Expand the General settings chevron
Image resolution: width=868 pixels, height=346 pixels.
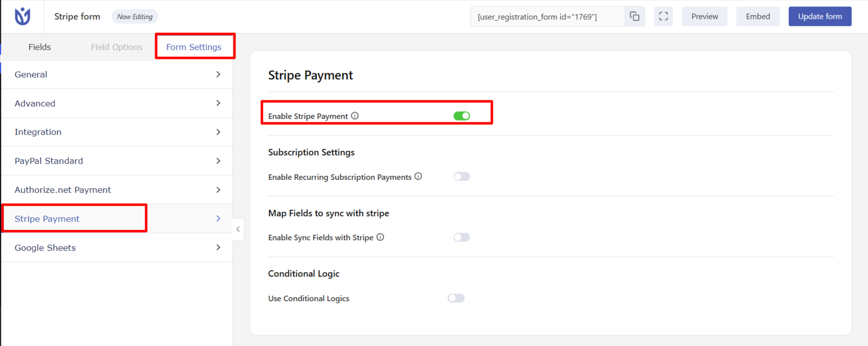pyautogui.click(x=218, y=74)
